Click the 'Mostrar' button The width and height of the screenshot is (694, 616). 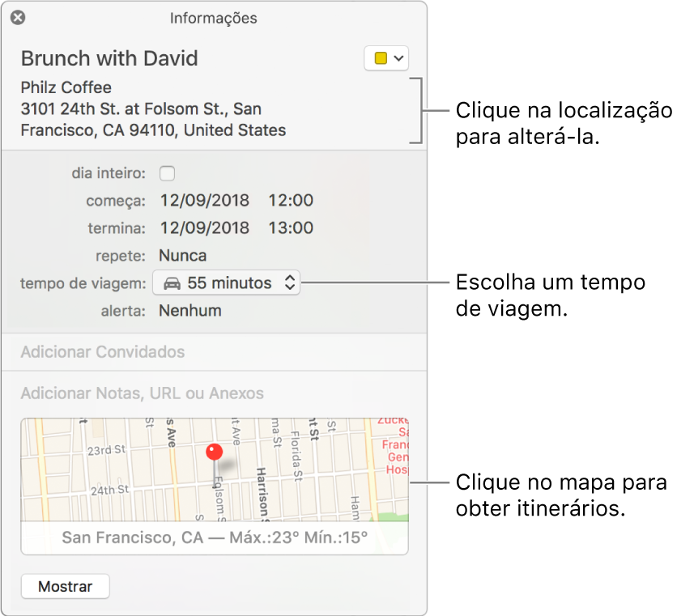tap(65, 586)
